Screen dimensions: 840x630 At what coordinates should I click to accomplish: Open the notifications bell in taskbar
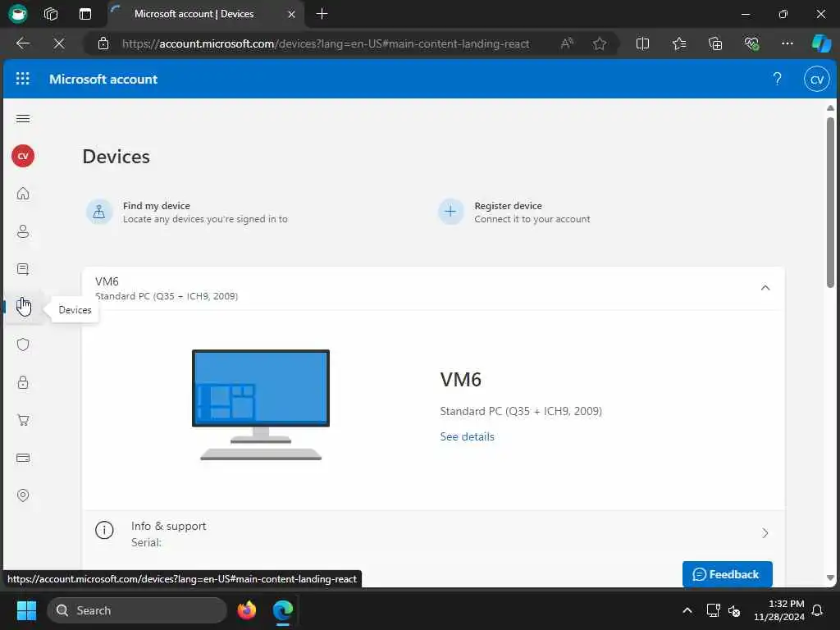point(817,610)
